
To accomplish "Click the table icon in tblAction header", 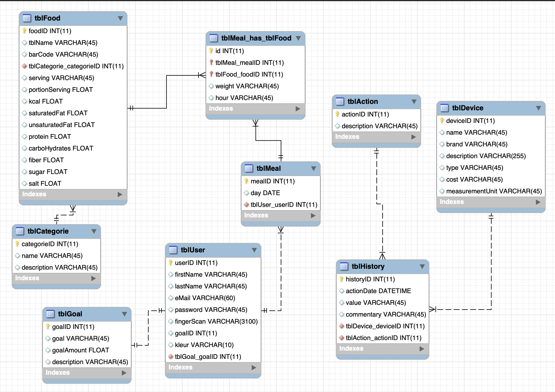I will click(340, 101).
